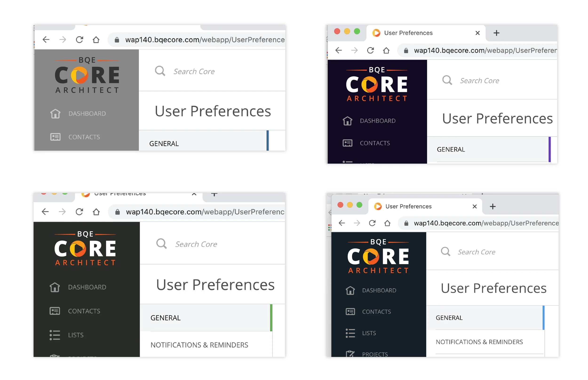Open Notifications & Reminders in green-accent window
This screenshot has height=380, width=588.
click(x=199, y=345)
